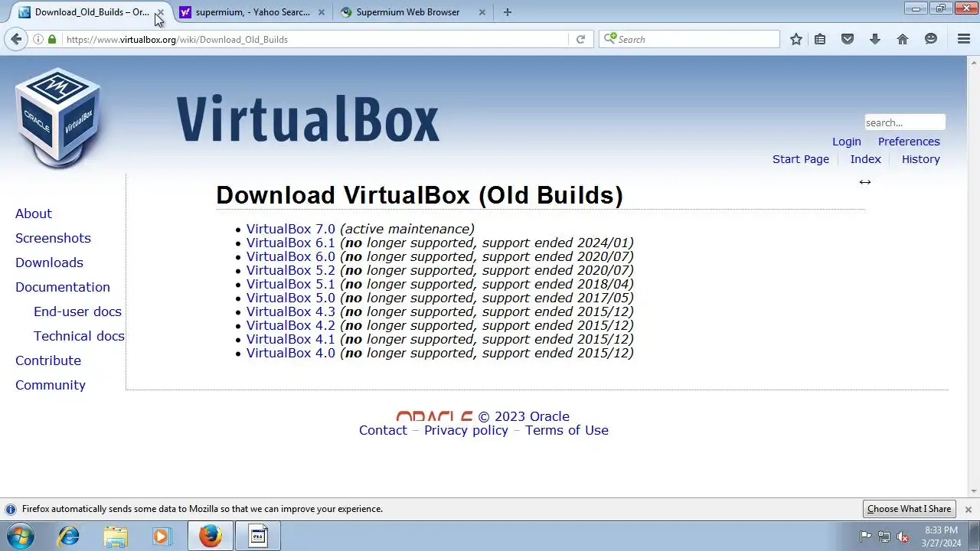Open the Privacy policy footer link
This screenshot has width=980, height=551.
coord(466,430)
